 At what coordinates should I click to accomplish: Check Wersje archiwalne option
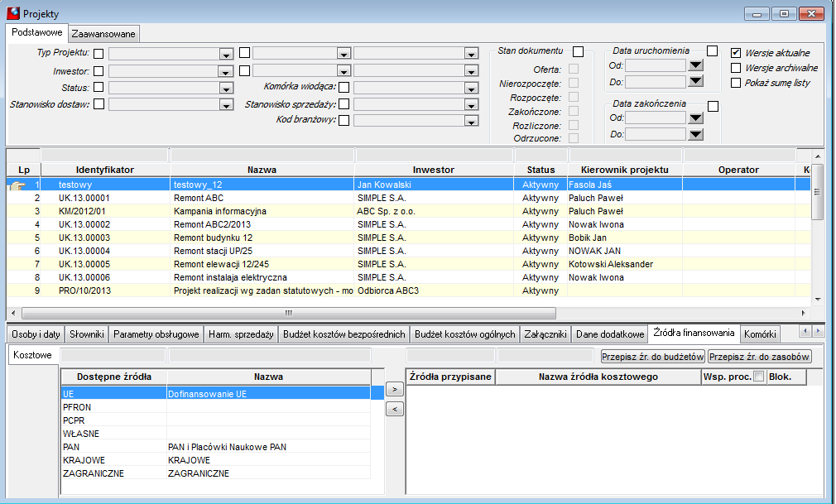[x=736, y=68]
